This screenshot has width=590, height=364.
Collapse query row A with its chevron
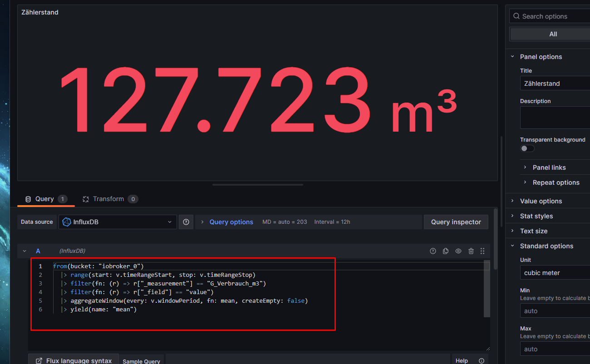click(x=25, y=251)
